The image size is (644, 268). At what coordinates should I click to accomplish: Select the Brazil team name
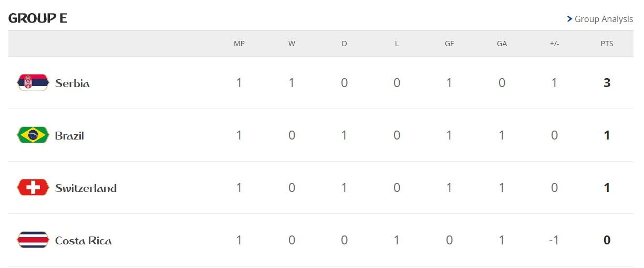tap(69, 136)
